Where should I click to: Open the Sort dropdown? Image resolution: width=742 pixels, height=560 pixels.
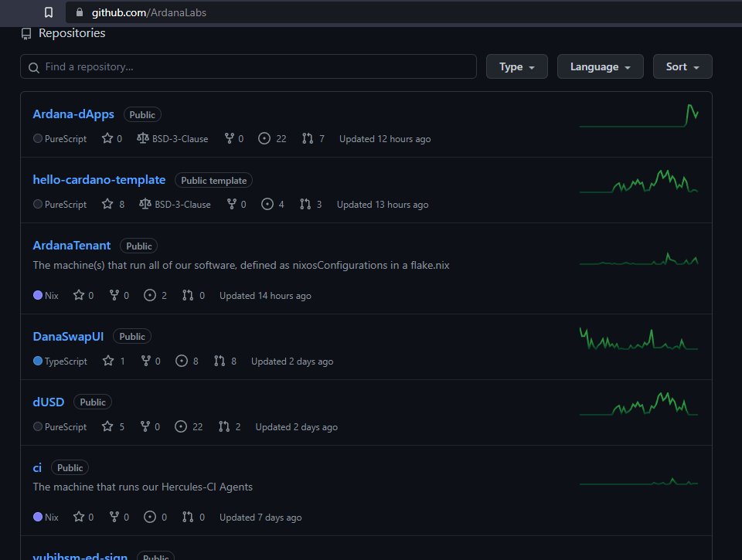(682, 66)
